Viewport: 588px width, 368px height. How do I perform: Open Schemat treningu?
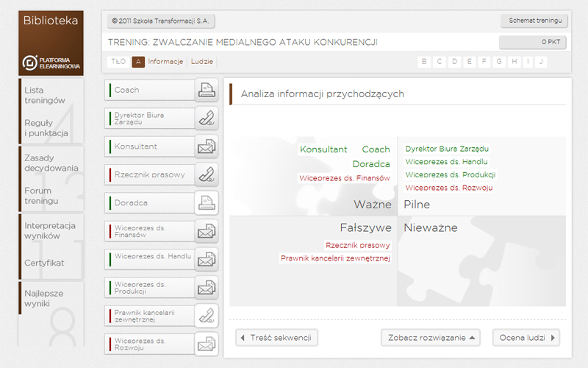click(x=534, y=21)
